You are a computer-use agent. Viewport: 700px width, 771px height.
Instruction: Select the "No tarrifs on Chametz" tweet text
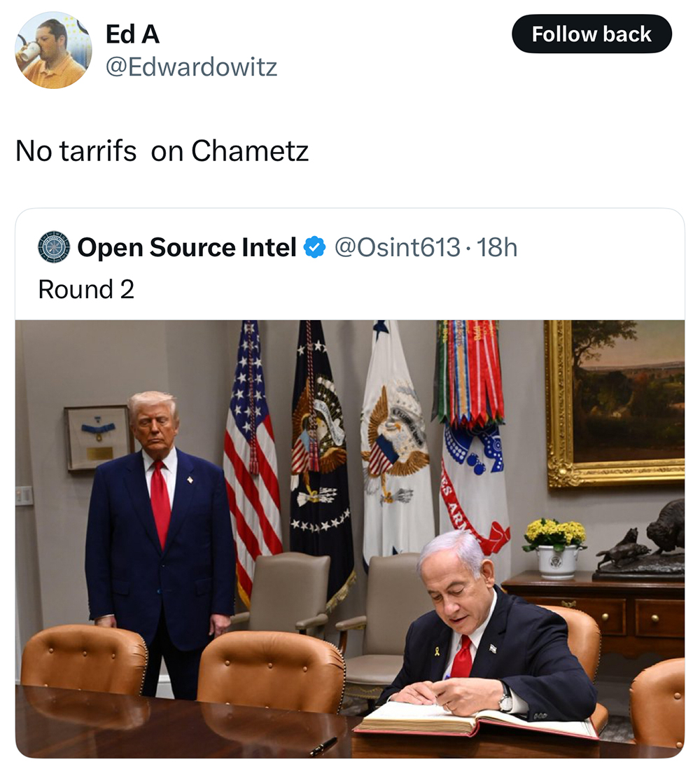(162, 151)
